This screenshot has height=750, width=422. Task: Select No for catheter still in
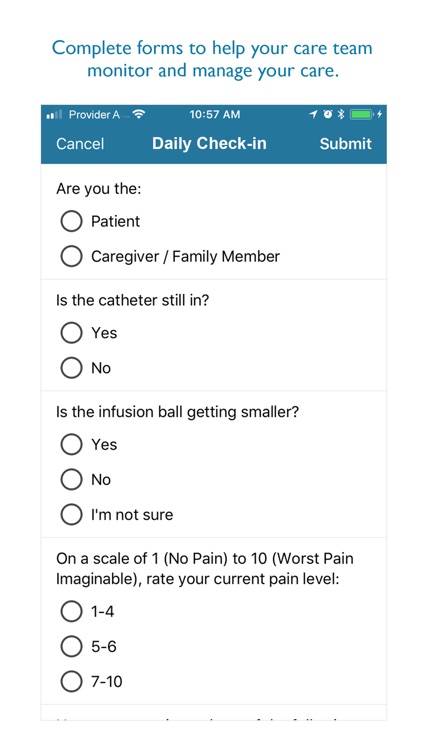pos(71,368)
